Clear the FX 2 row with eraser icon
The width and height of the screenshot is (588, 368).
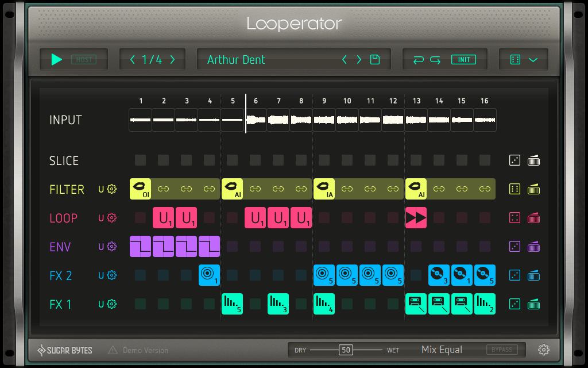point(533,275)
